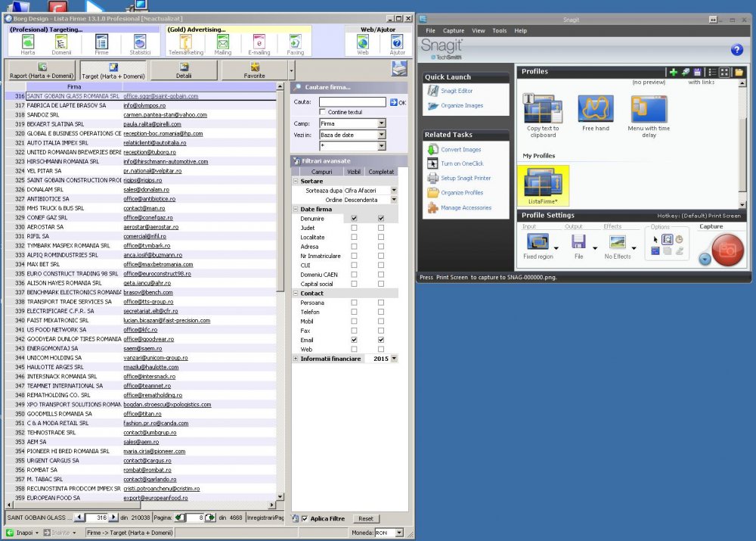Click the green add profile icon

[x=673, y=72]
